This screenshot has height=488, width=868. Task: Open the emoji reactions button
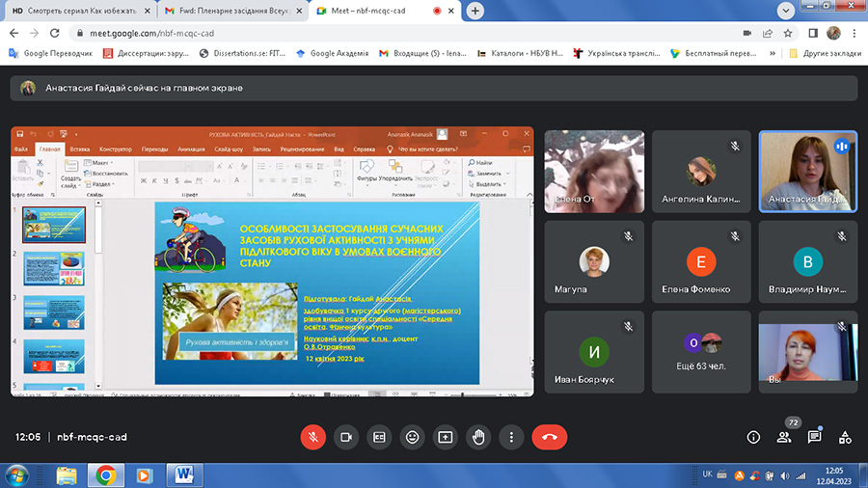(412, 437)
